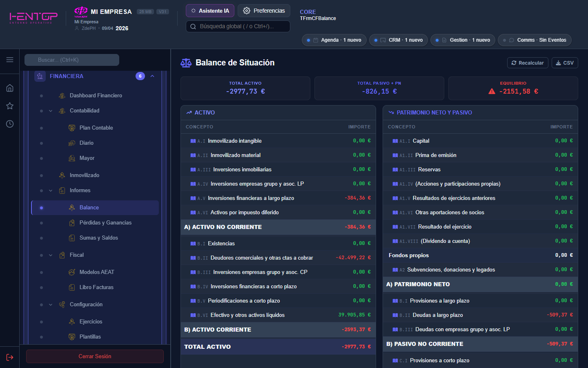Select Plan Contable in sidebar

tap(96, 128)
